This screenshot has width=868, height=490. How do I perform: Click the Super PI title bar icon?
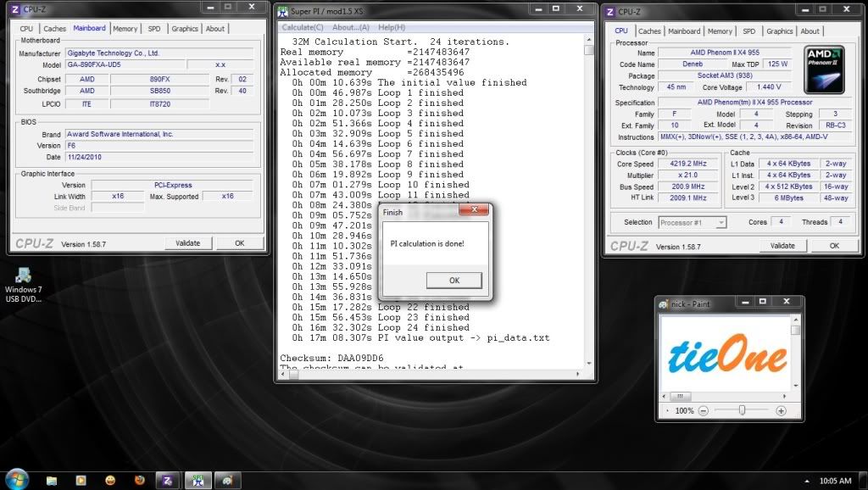click(283, 10)
